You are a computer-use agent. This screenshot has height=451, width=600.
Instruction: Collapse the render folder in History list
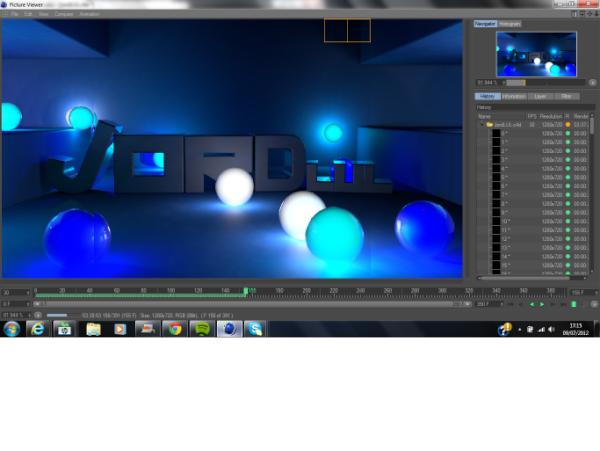click(482, 125)
